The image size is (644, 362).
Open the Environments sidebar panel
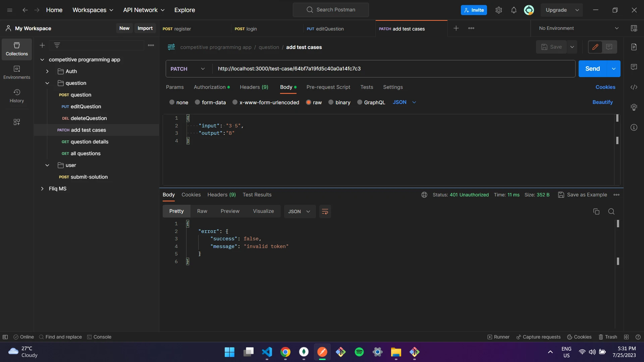point(17,72)
